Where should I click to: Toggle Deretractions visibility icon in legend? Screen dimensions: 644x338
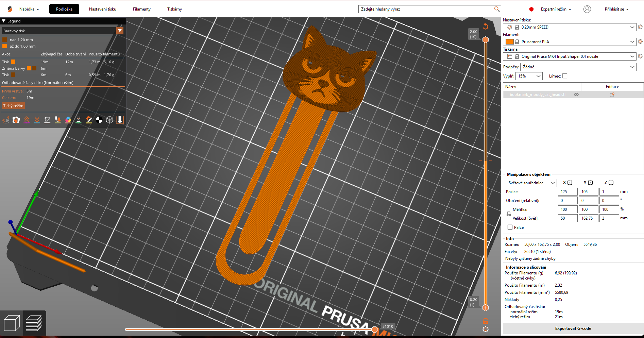37,120
